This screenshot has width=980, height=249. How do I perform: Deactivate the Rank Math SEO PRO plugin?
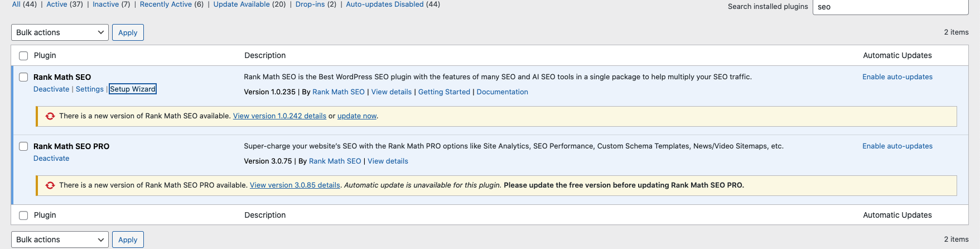[x=51, y=159]
